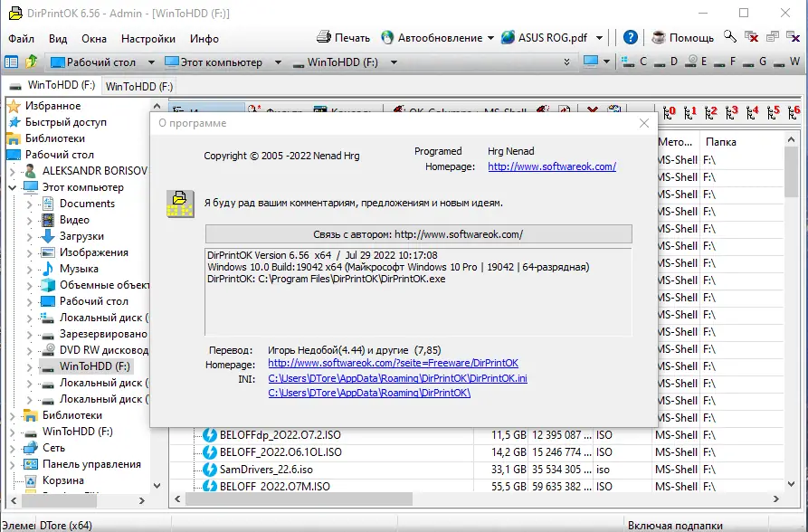The width and height of the screenshot is (808, 532).
Task: Click the Связь с автором button
Action: pyautogui.click(x=418, y=234)
